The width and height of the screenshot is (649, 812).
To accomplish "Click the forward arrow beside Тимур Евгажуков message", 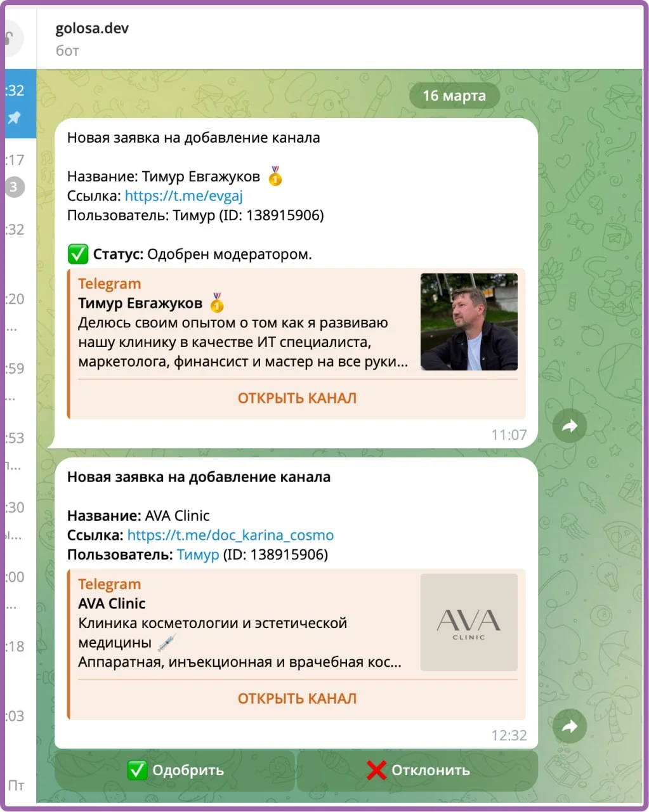I will 569,426.
